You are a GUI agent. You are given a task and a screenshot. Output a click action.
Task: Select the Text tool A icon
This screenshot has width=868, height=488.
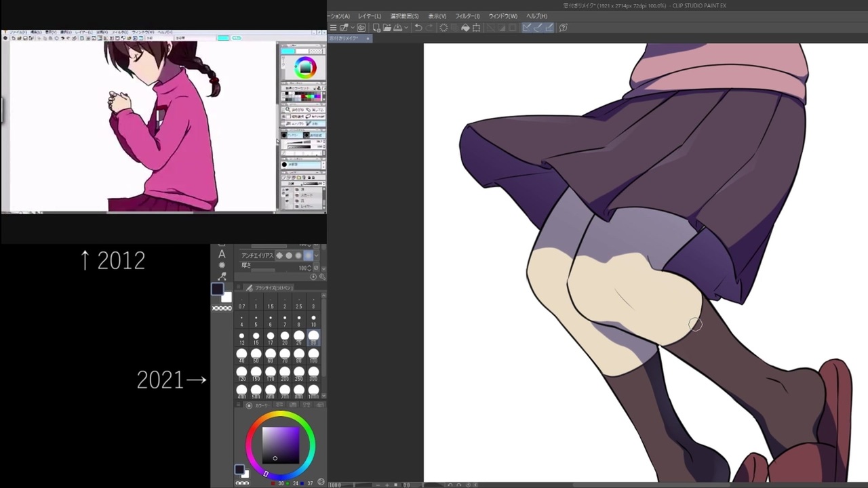222,254
